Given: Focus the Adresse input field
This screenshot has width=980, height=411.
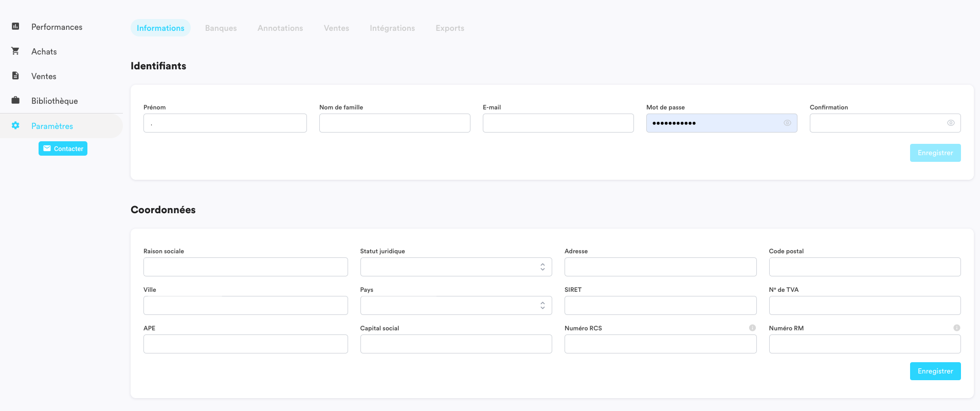Looking at the screenshot, I should click(661, 267).
